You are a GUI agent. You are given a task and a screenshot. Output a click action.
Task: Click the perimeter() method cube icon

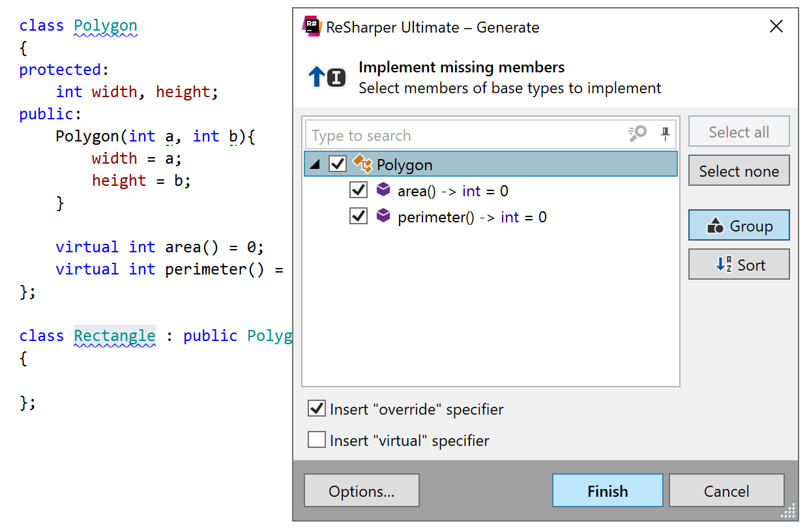(383, 216)
